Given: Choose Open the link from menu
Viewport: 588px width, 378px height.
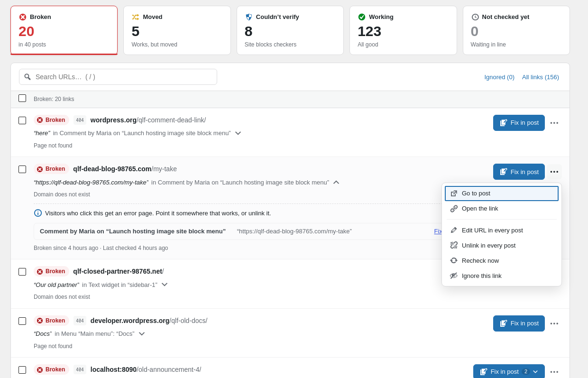Looking at the screenshot, I should click(x=502, y=209).
